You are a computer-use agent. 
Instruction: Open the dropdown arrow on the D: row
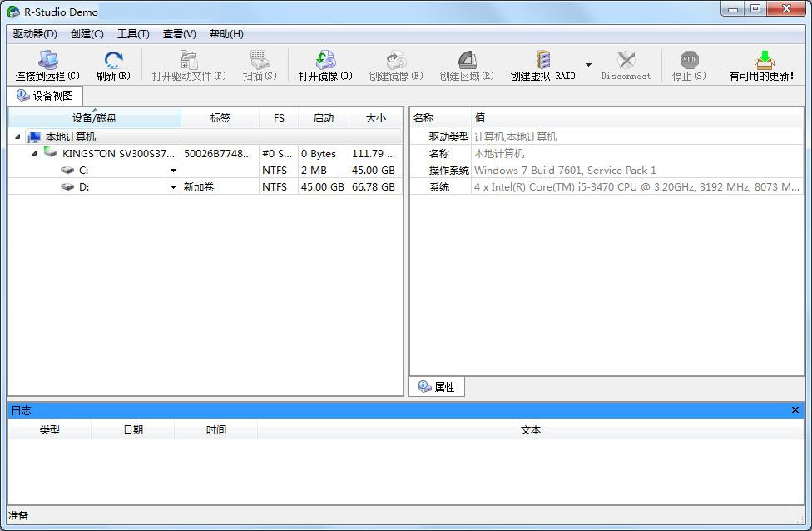pyautogui.click(x=174, y=187)
